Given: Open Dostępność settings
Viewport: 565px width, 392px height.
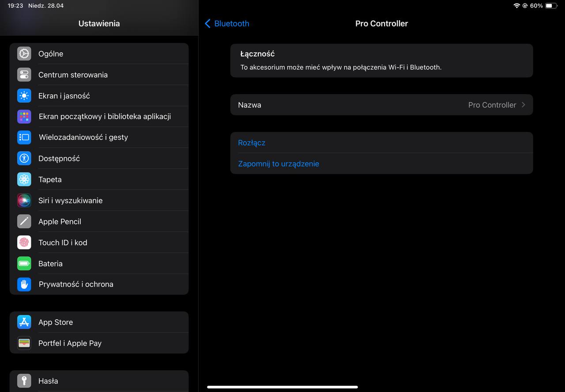Looking at the screenshot, I should click(99, 158).
